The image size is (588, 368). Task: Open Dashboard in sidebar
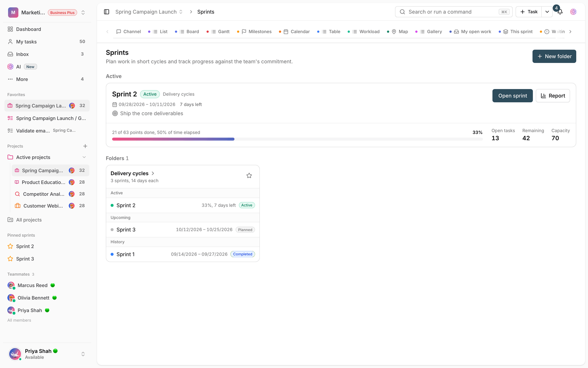point(47,29)
